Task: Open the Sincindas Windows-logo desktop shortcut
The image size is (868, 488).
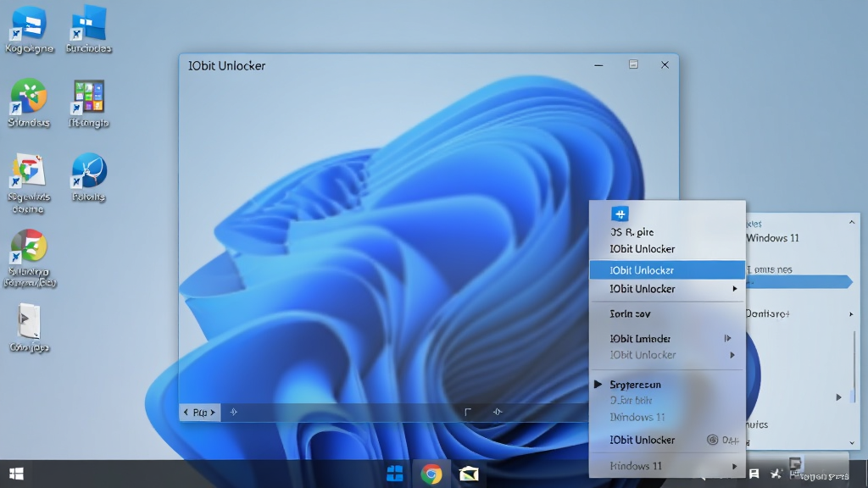Action: [88, 30]
